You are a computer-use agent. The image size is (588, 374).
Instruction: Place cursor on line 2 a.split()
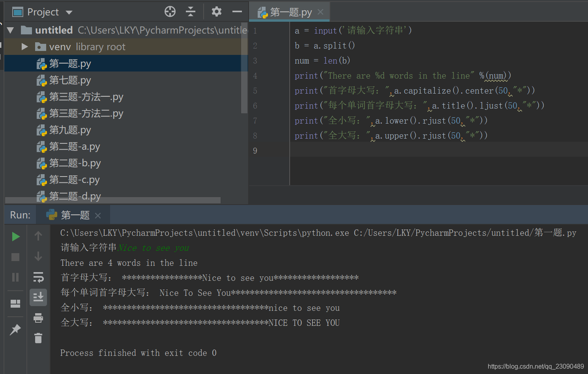(x=324, y=45)
